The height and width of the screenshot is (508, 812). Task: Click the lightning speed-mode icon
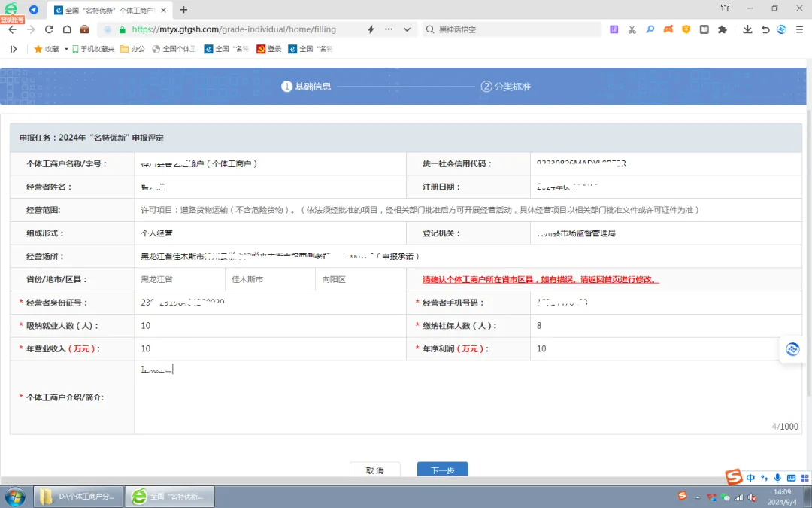click(x=371, y=29)
